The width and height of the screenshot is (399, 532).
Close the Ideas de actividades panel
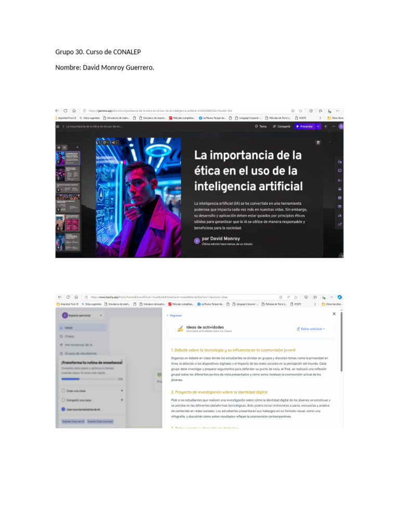pyautogui.click(x=334, y=314)
